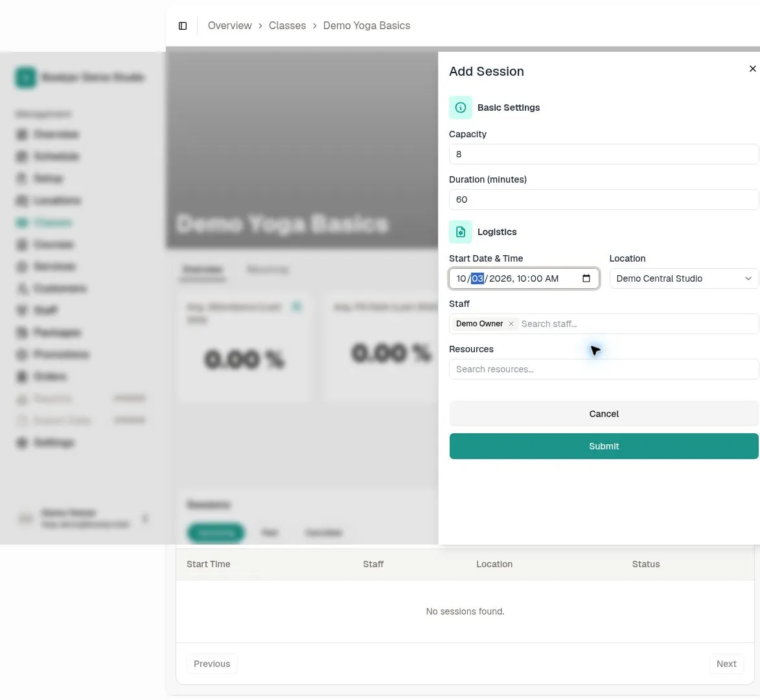The width and height of the screenshot is (760, 700).
Task: Close the Add Session panel
Action: click(752, 69)
